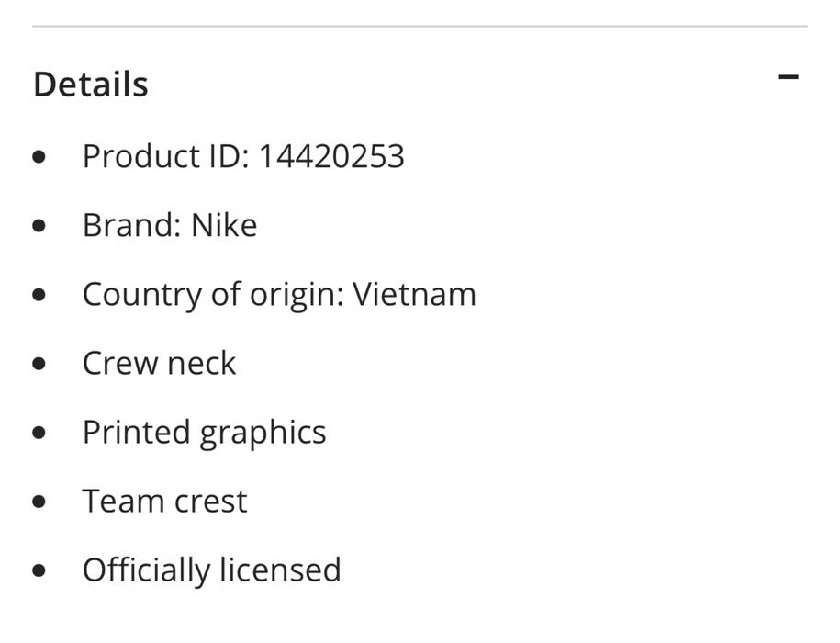Click the 'Crew neck' detail item
The height and width of the screenshot is (643, 840).
click(159, 363)
